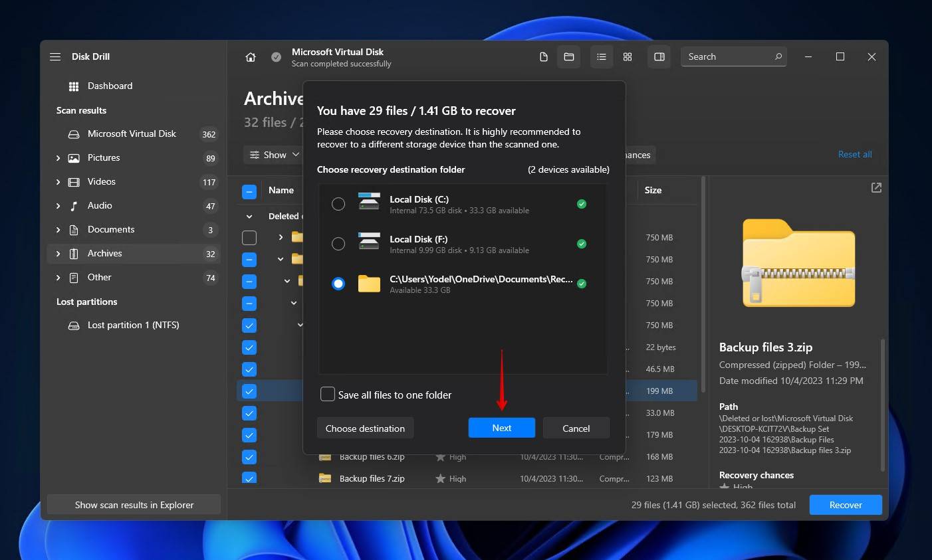Click Choose destination button
The image size is (932, 560).
click(365, 428)
